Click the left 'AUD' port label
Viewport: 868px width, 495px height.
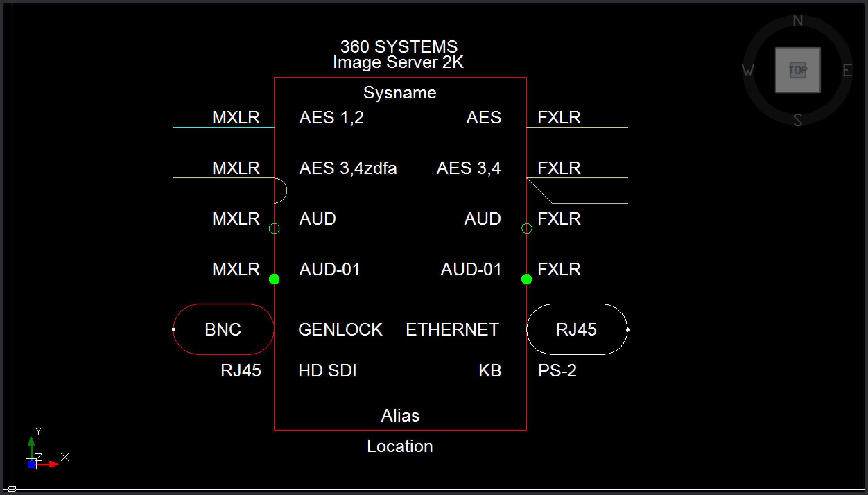pyautogui.click(x=318, y=219)
